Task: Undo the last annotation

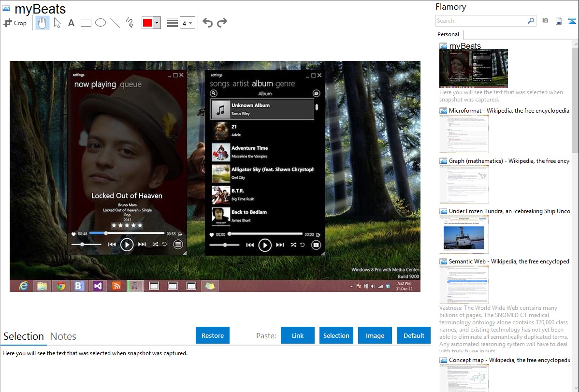Action: (207, 23)
